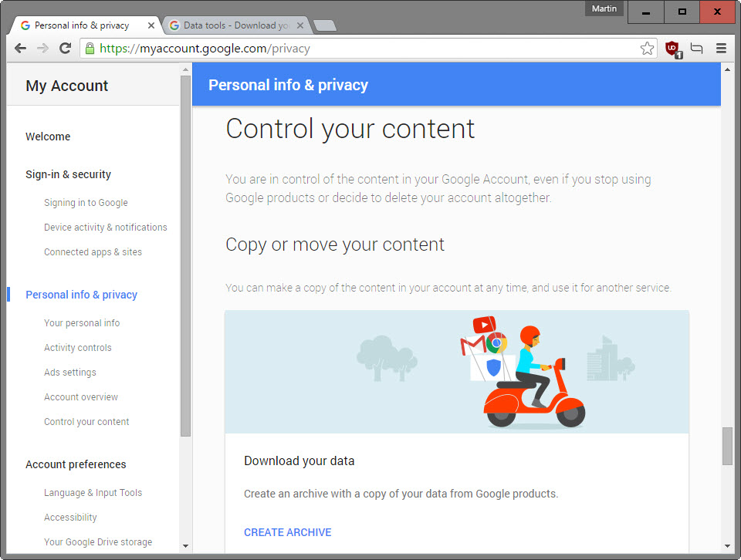Image resolution: width=741 pixels, height=560 pixels.
Task: Open Account preferences section
Action: pos(76,464)
